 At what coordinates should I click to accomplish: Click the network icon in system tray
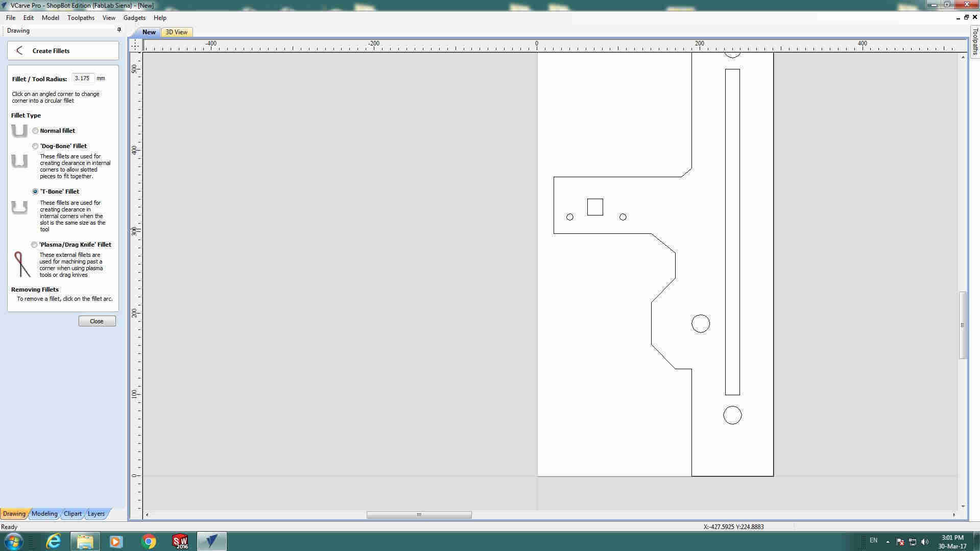coord(913,541)
